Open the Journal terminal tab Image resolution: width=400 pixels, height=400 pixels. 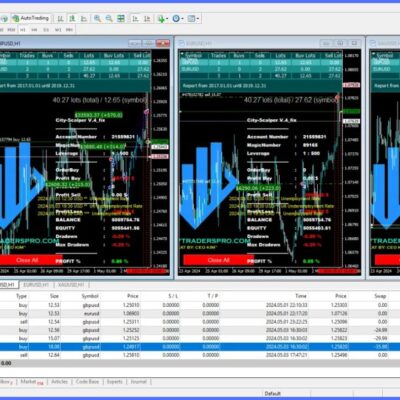(138, 382)
